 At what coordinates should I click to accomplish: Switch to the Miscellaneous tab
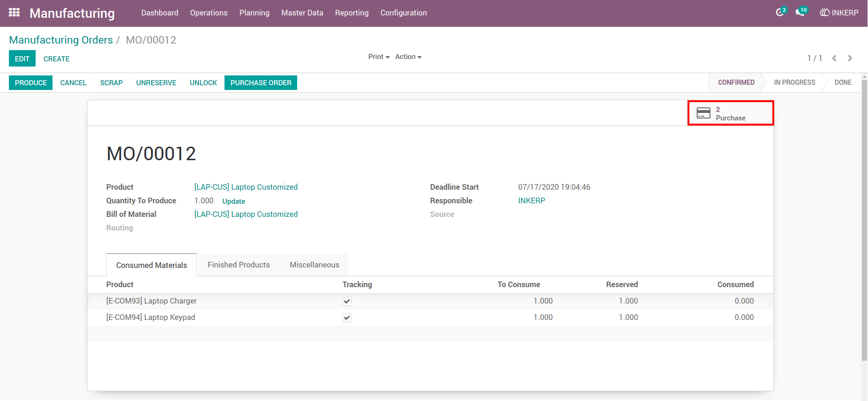[x=314, y=265]
